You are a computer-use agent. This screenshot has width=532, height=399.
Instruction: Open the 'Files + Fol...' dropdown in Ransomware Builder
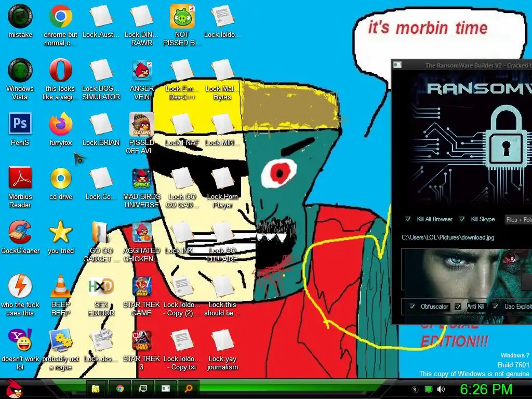pos(518,220)
